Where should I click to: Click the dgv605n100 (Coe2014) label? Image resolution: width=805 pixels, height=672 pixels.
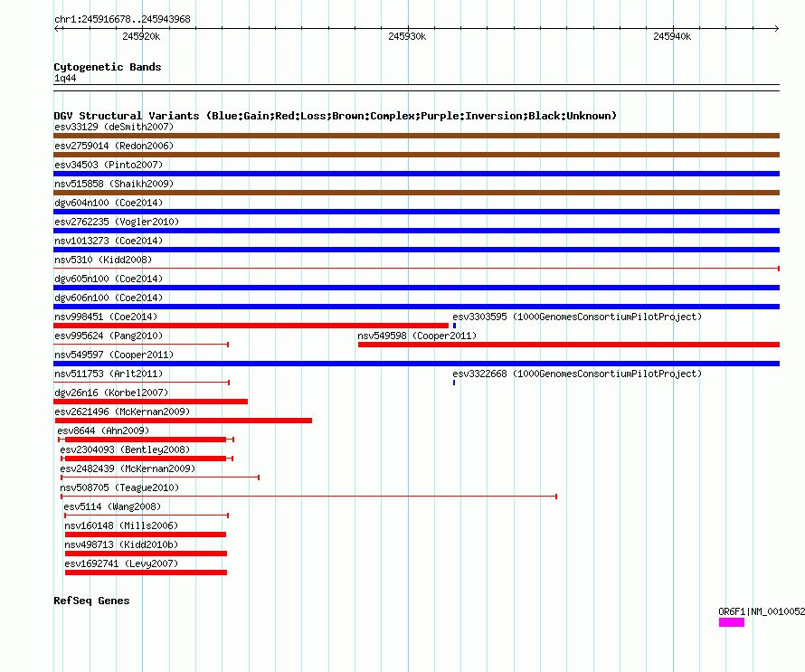pos(109,279)
